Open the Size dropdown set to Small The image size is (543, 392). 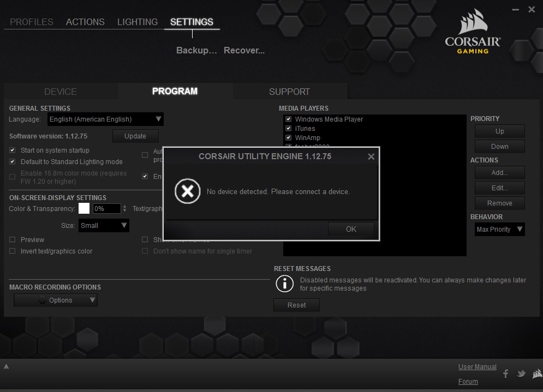coord(104,226)
